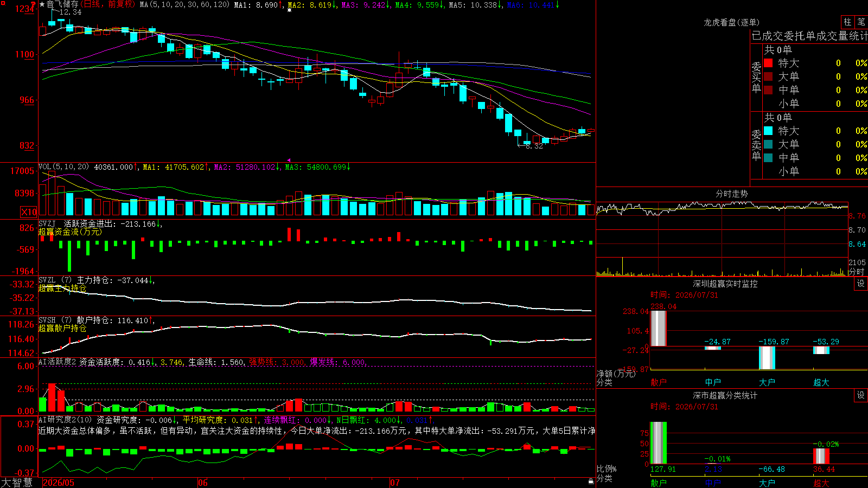The width and height of the screenshot is (868, 488).
Task: Click the 超赢主力持仓 label
Action: [62, 288]
